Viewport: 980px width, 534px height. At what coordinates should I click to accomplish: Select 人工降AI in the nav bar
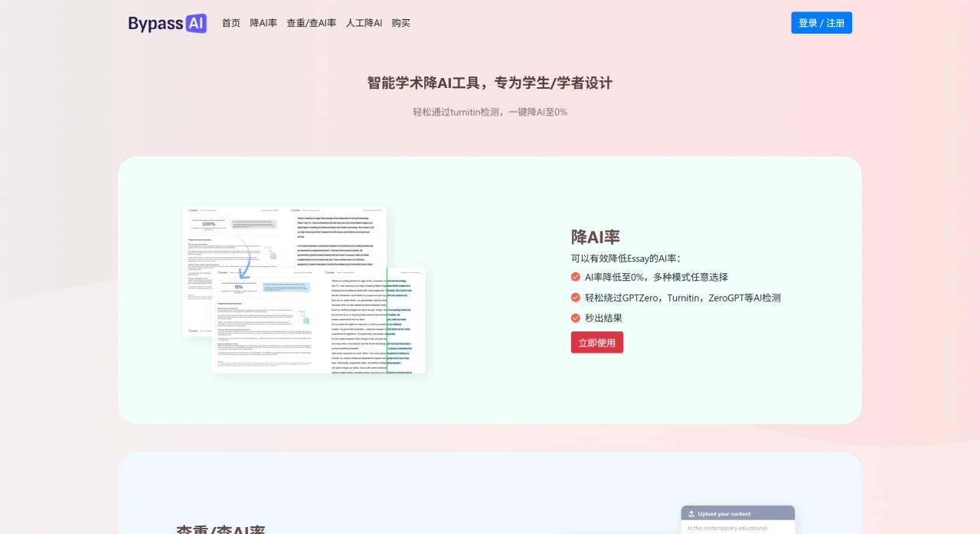coord(364,23)
